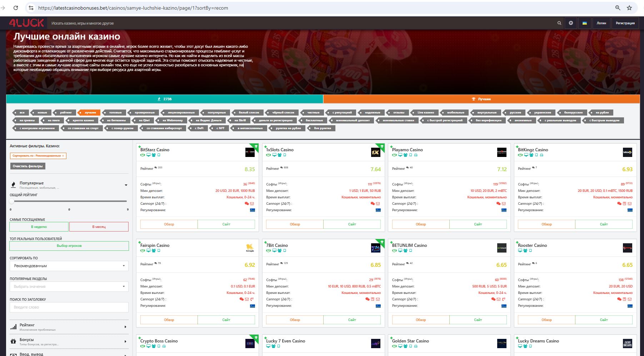Toggle the 'Выбор игроков' filter

(69, 246)
